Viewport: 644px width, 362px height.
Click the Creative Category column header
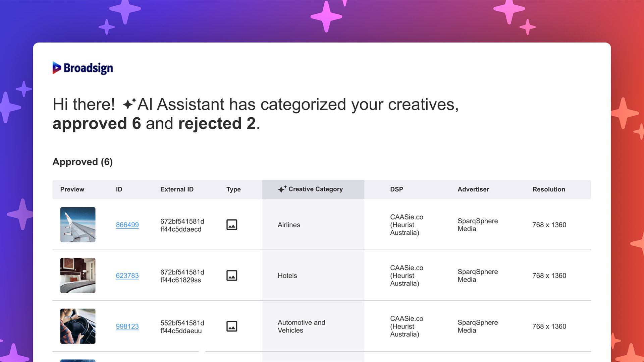click(x=313, y=189)
